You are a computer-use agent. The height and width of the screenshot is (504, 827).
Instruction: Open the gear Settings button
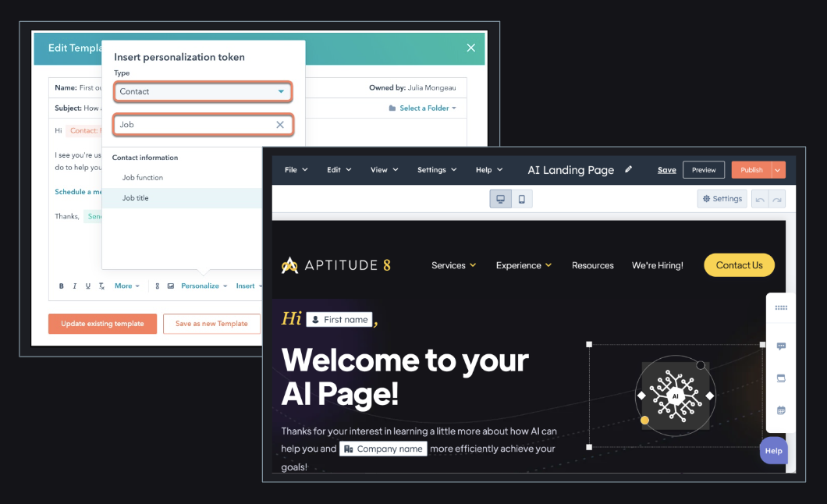coord(722,199)
